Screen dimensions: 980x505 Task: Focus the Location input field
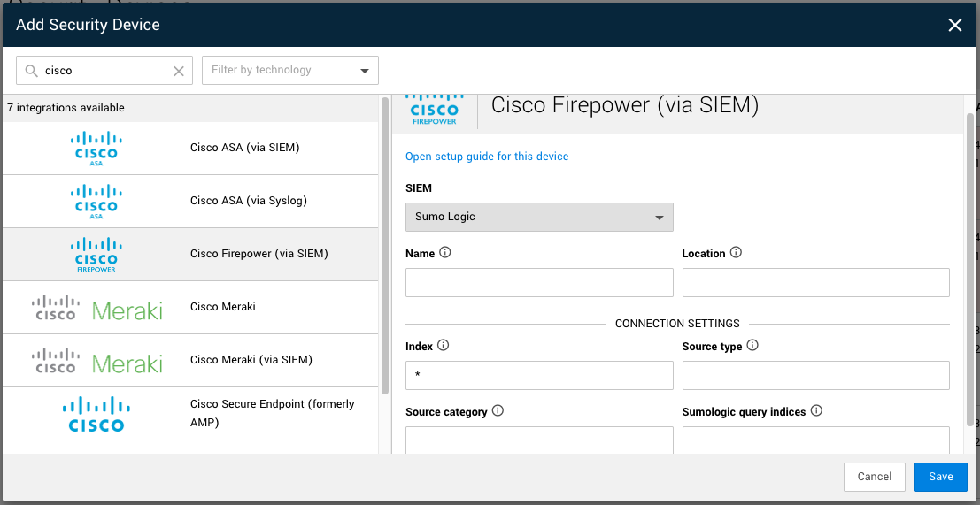pos(815,283)
